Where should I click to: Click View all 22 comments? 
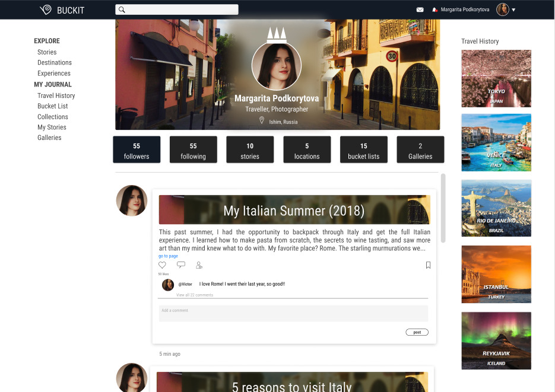[x=195, y=295]
